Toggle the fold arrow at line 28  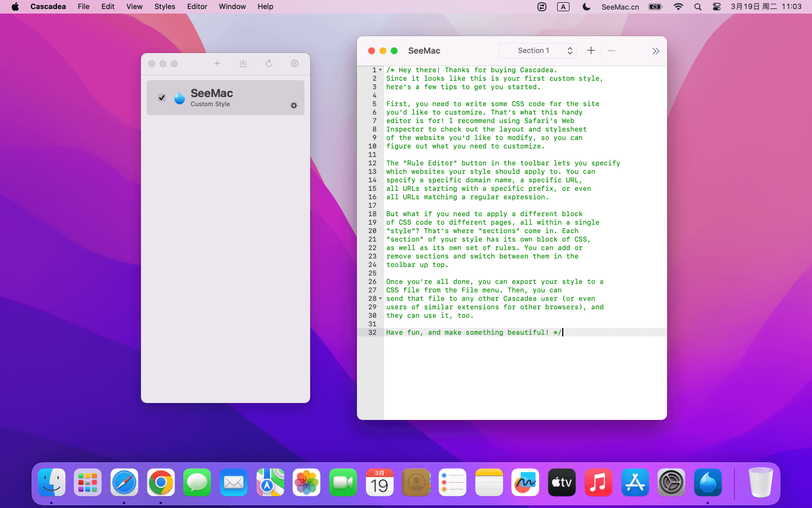pyautogui.click(x=381, y=299)
